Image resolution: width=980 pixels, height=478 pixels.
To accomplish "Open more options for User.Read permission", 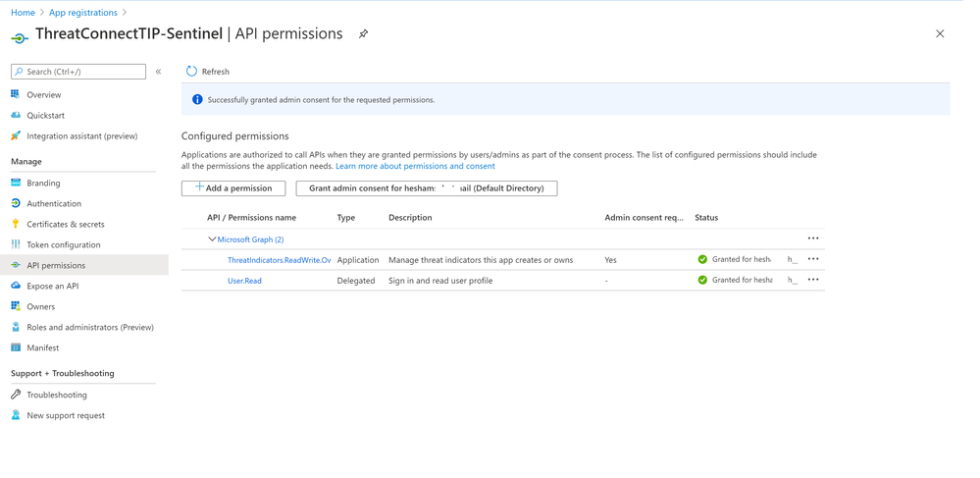I will tap(812, 280).
